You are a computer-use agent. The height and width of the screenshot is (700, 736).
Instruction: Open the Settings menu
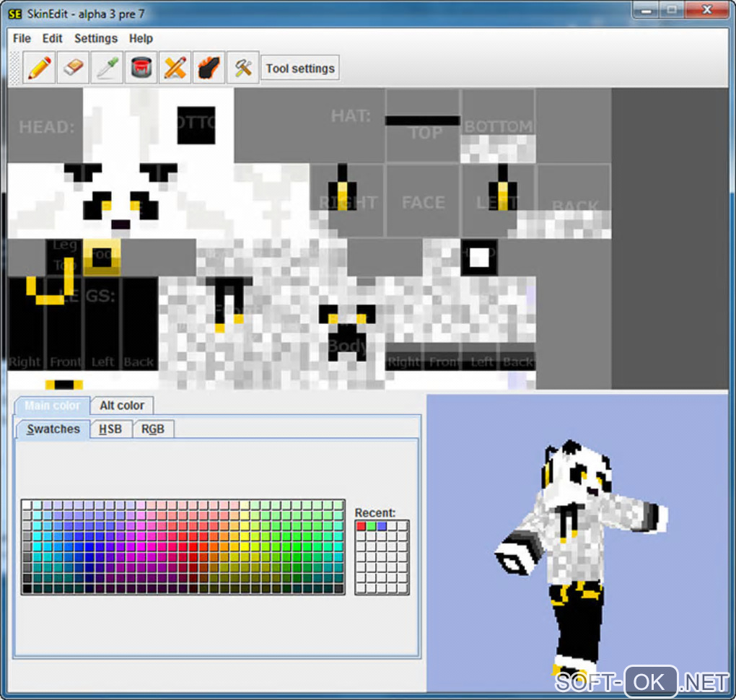tap(96, 38)
